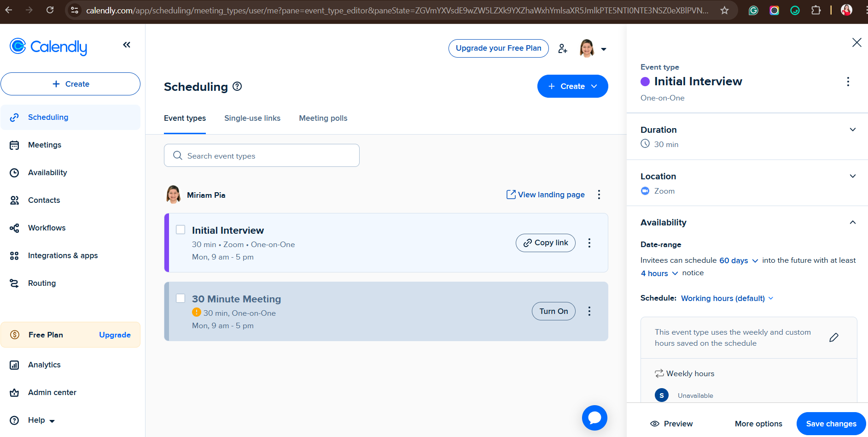Open the Working hours (default) schedule dropdown

(x=727, y=298)
